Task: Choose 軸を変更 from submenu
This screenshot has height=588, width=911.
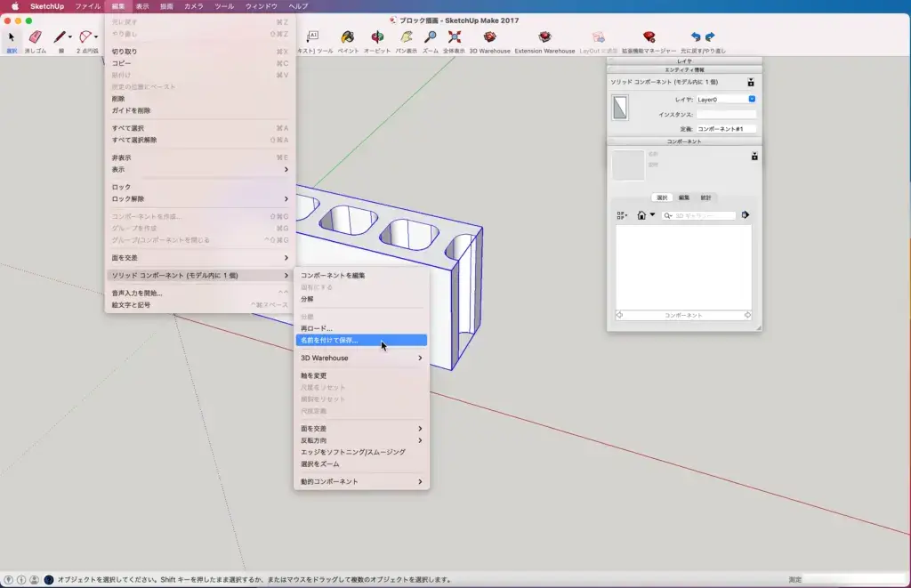Action: (x=361, y=376)
